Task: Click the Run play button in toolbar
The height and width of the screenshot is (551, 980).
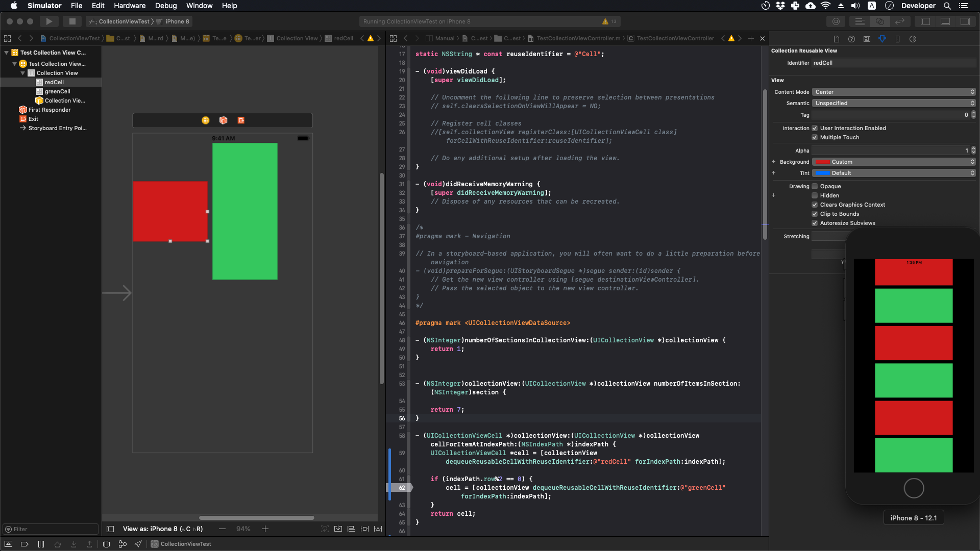Action: point(49,21)
